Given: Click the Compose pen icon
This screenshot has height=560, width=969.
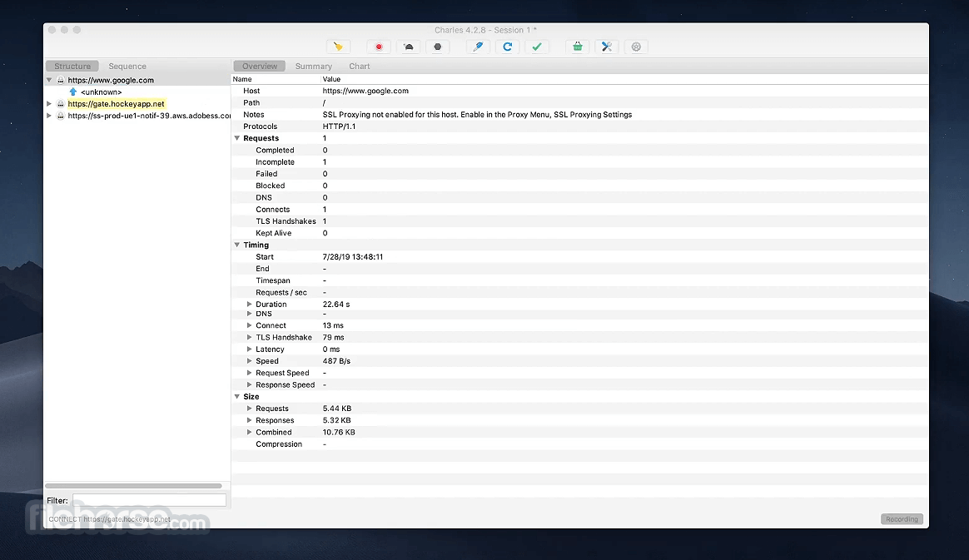Looking at the screenshot, I should tap(478, 47).
